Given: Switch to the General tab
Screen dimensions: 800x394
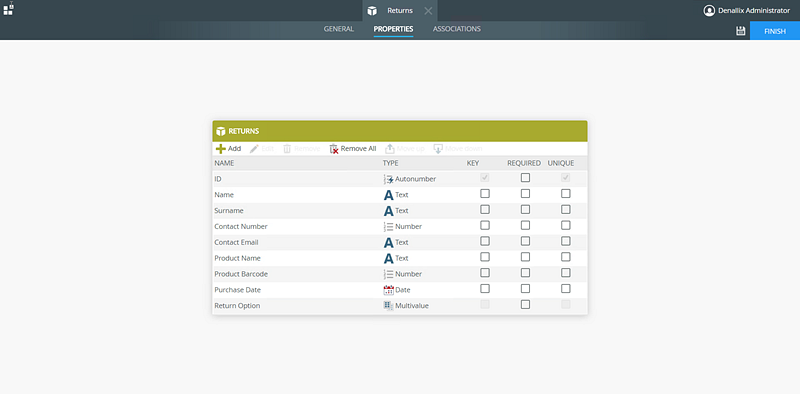Looking at the screenshot, I should pyautogui.click(x=339, y=29).
